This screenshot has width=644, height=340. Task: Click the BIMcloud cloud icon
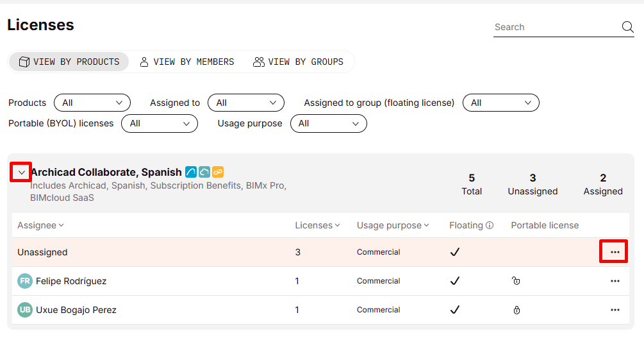point(204,172)
